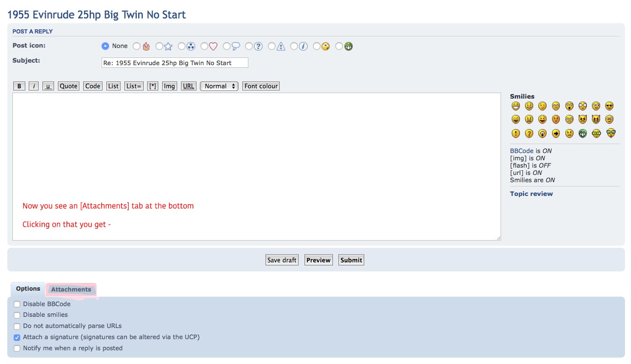
Task: Insert the neutral straight-mouth smiley
Action: pos(569,133)
